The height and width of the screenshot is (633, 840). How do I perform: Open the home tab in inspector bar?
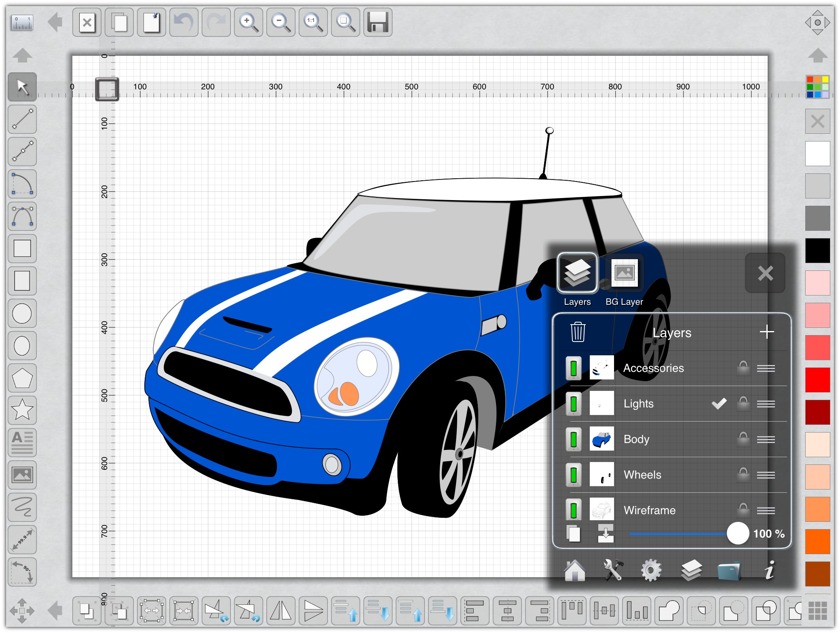(574, 570)
